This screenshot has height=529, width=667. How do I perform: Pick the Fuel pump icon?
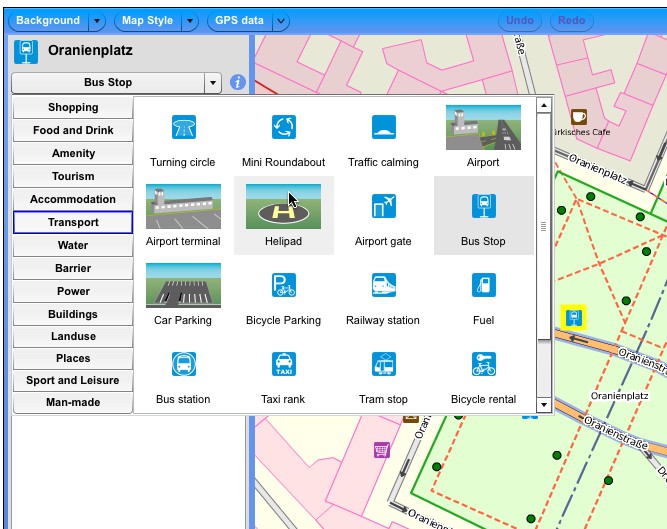(483, 285)
